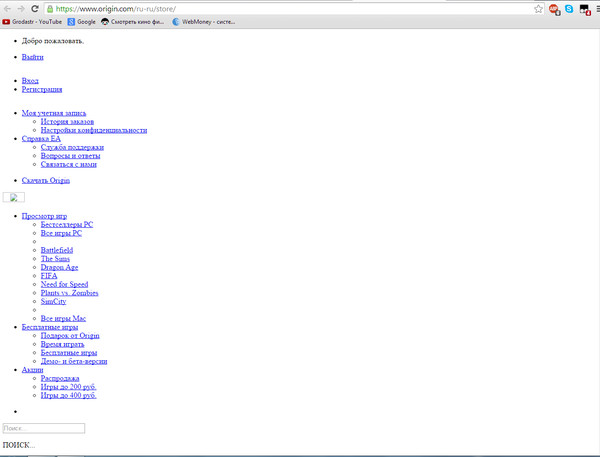The height and width of the screenshot is (457, 600).
Task: Open the Adblock Plus extension icon
Action: pyautogui.click(x=554, y=9)
